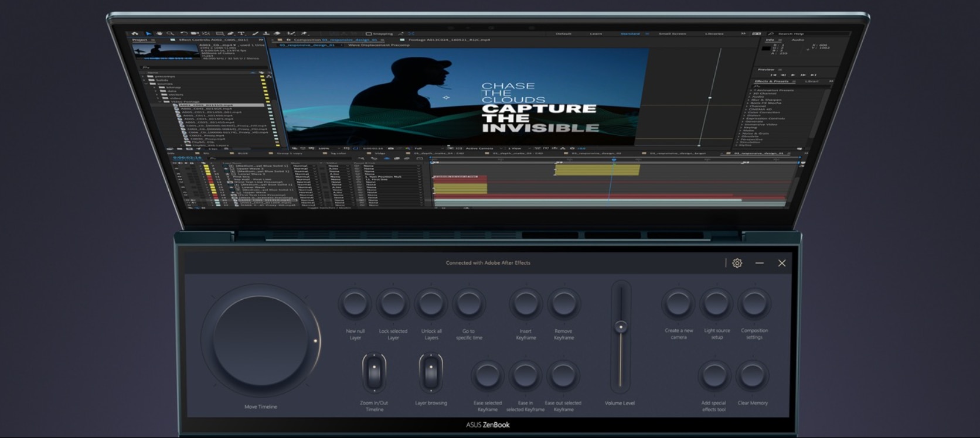This screenshot has width=980, height=438.
Task: Tap the Clear Memory knob
Action: pyautogui.click(x=753, y=375)
